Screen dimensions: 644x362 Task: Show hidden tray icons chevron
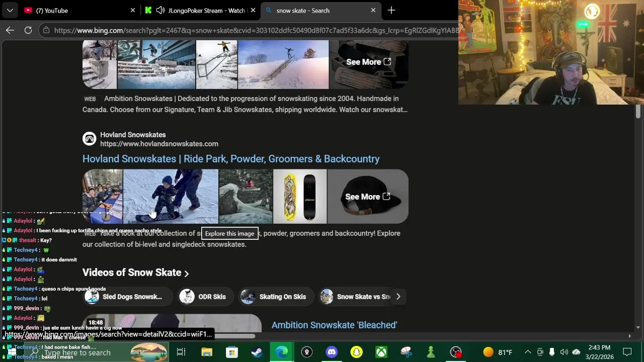click(528, 352)
